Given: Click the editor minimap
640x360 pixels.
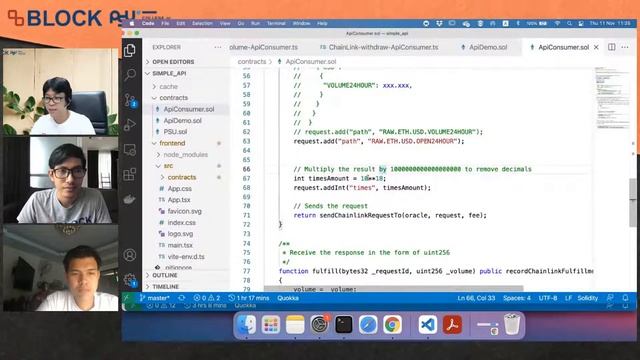Looking at the screenshot, I should 611,98.
